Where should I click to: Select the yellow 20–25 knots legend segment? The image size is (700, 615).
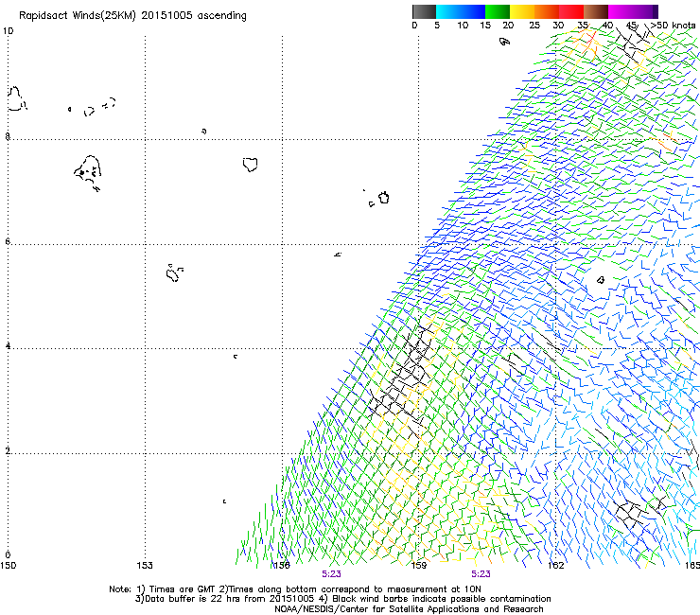pyautogui.click(x=522, y=11)
